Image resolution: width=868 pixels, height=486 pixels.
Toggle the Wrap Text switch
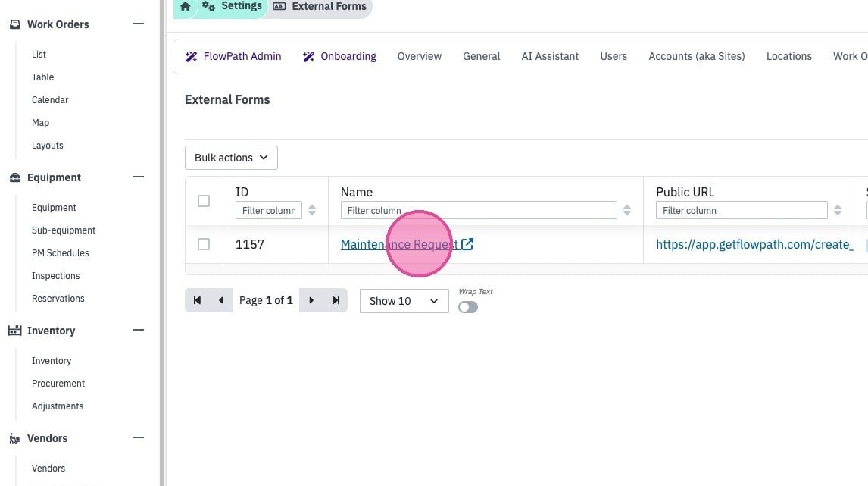tap(468, 307)
